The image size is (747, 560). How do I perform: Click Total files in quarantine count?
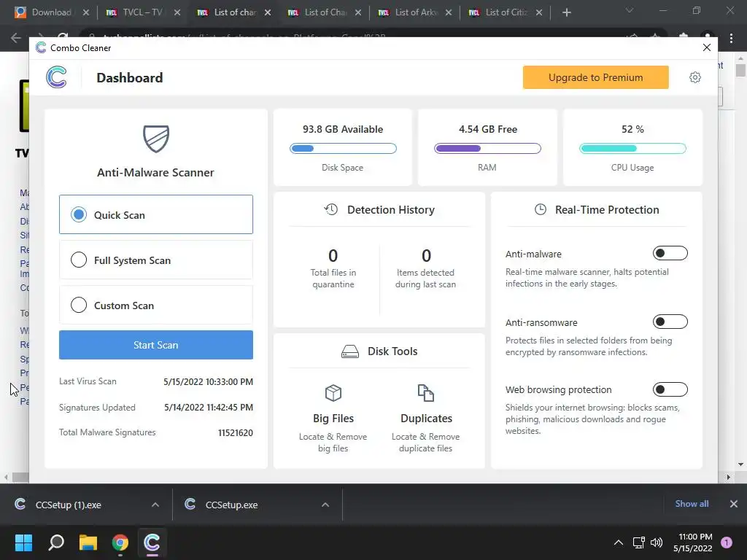point(333,256)
